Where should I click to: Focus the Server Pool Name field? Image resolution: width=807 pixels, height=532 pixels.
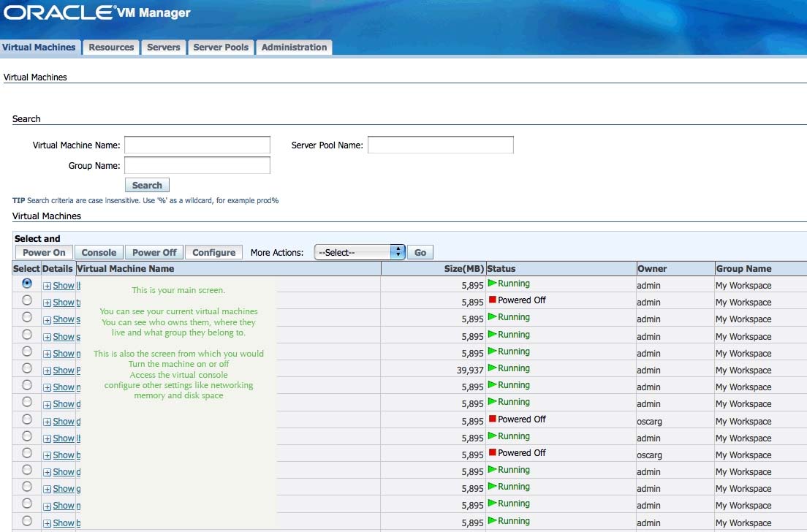coord(441,145)
